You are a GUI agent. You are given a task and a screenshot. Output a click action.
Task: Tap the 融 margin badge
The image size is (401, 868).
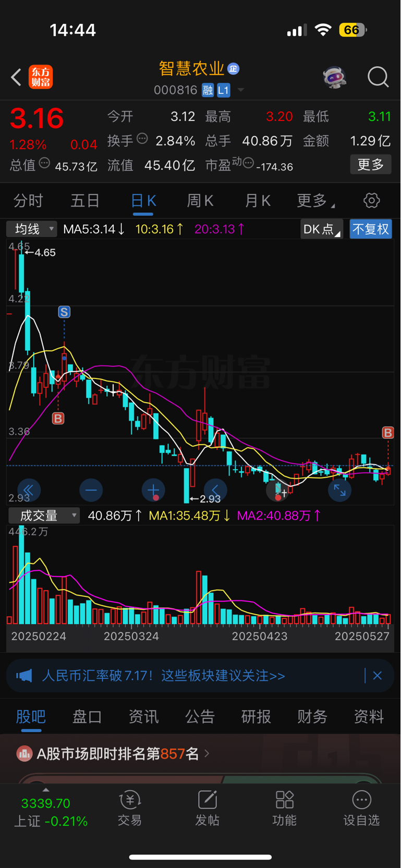click(x=208, y=90)
